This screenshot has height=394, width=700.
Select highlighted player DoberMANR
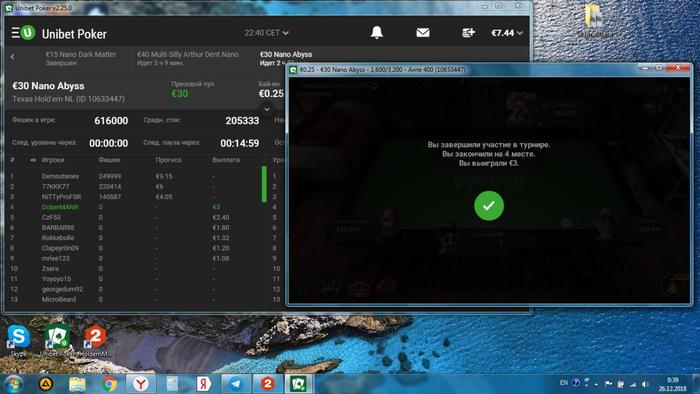pyautogui.click(x=134, y=207)
